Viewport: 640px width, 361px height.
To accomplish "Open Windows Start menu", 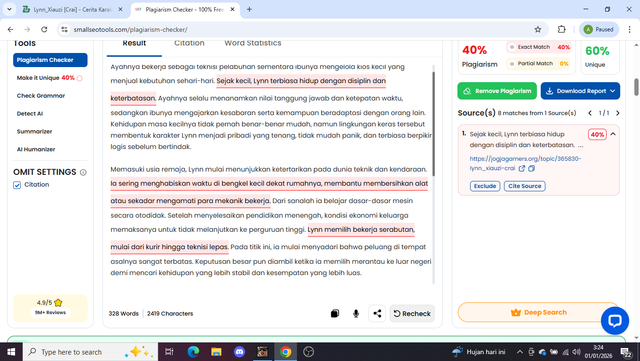I will pos(11,352).
